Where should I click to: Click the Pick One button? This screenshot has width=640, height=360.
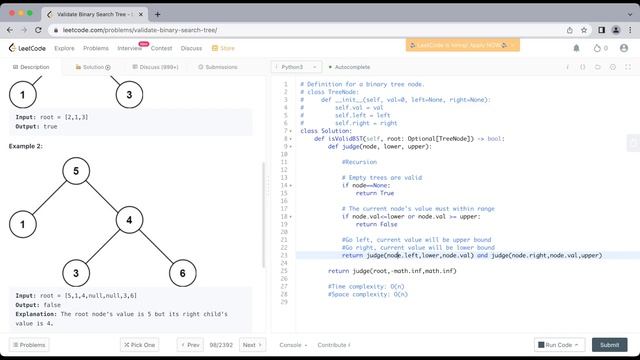click(x=140, y=345)
